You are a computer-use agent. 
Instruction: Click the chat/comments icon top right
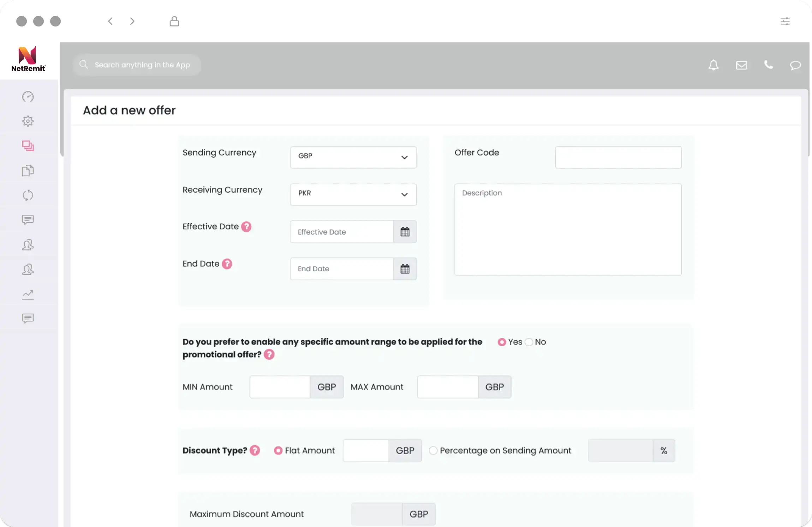pos(795,65)
